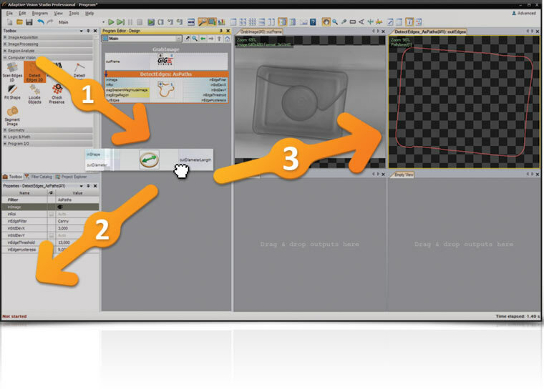Click the bar chart statistics icon
Screen dimensions: 544x392
[x=221, y=22]
